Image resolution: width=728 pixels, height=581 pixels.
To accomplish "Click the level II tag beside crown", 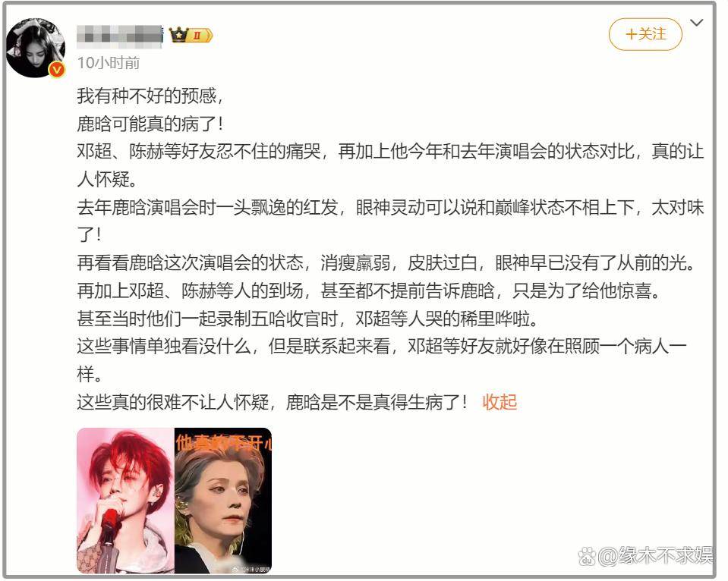I will tap(200, 35).
